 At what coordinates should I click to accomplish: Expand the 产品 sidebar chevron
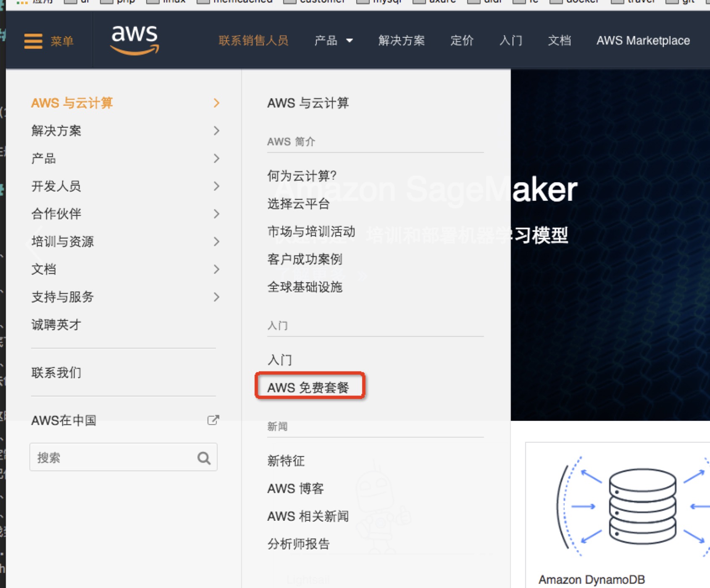click(216, 158)
